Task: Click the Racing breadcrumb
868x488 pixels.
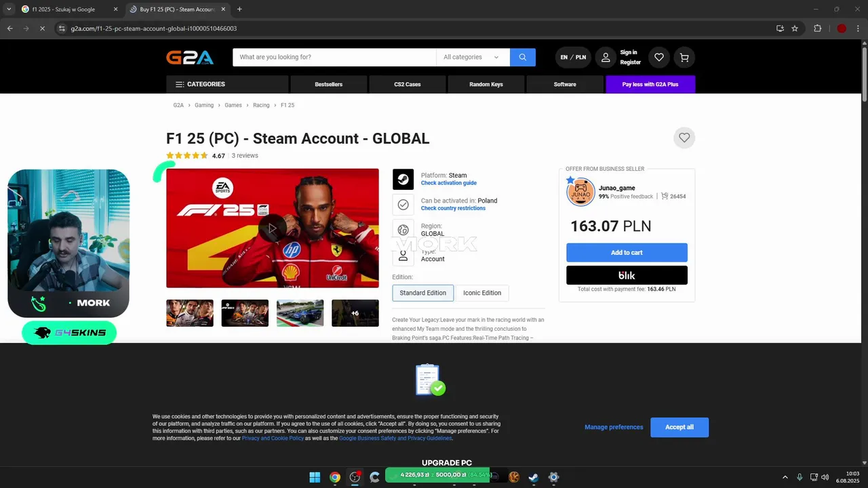Action: click(x=261, y=105)
